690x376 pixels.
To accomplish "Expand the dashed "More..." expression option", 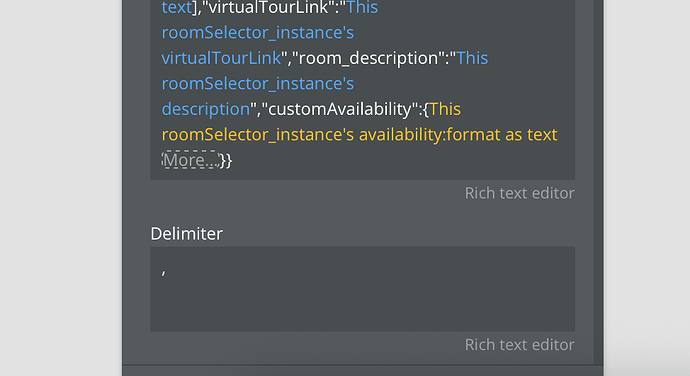I will [x=191, y=160].
